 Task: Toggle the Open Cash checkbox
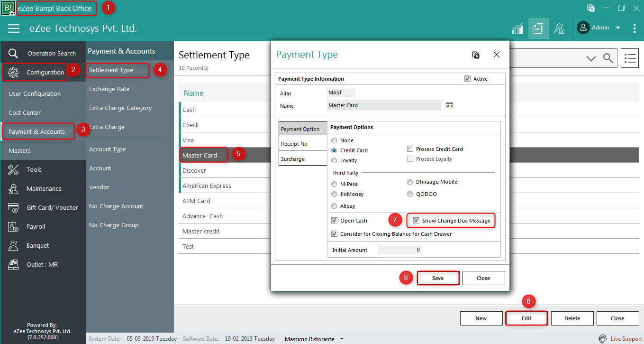pyautogui.click(x=335, y=221)
